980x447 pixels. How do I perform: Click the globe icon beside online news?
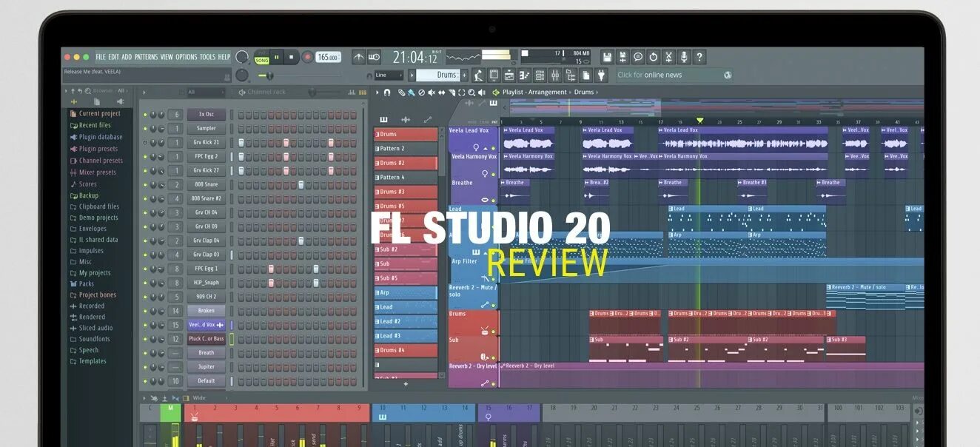[x=728, y=75]
